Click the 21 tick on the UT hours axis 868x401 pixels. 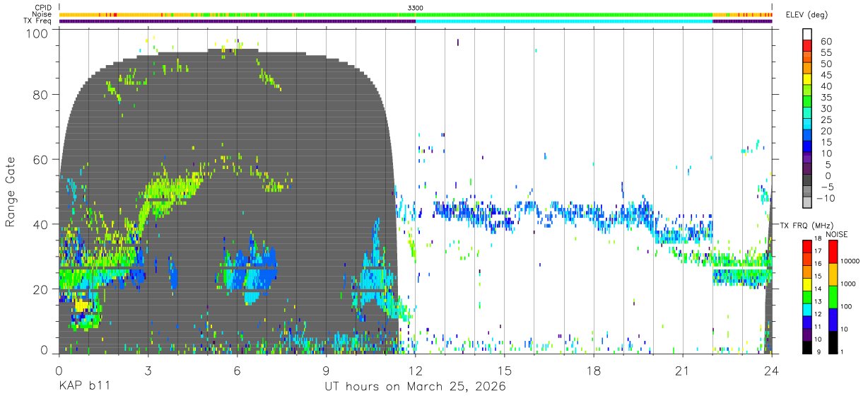pos(682,370)
